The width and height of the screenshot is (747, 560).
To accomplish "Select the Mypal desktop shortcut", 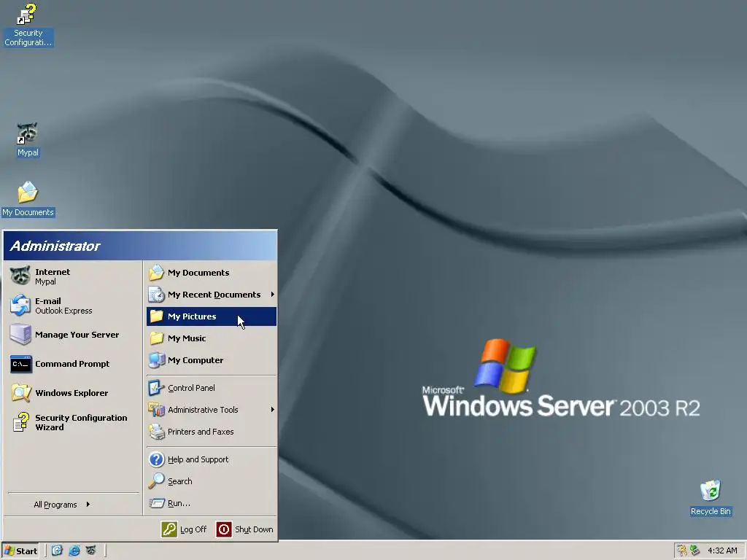I will [x=28, y=139].
